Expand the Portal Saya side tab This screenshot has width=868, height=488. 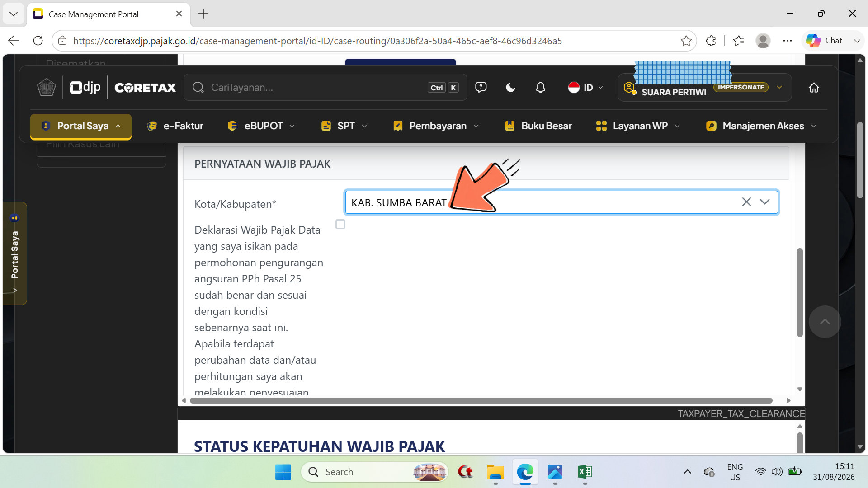15,253
